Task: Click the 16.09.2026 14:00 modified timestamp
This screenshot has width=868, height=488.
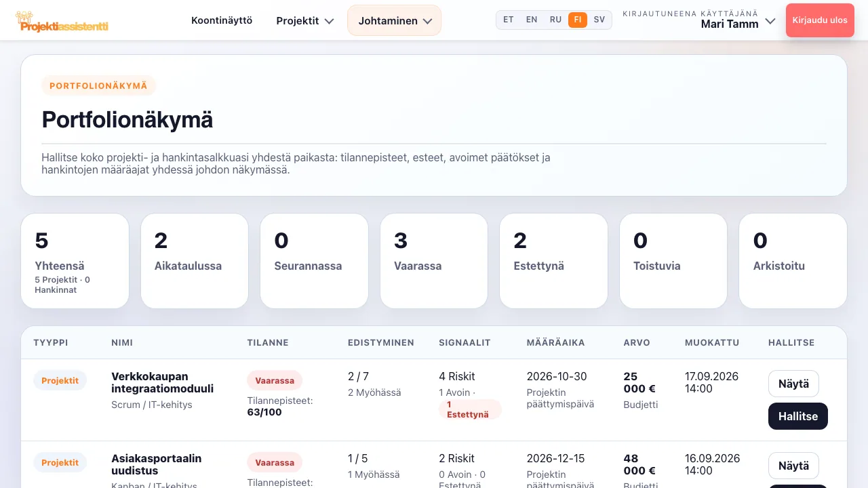Action: (x=713, y=464)
